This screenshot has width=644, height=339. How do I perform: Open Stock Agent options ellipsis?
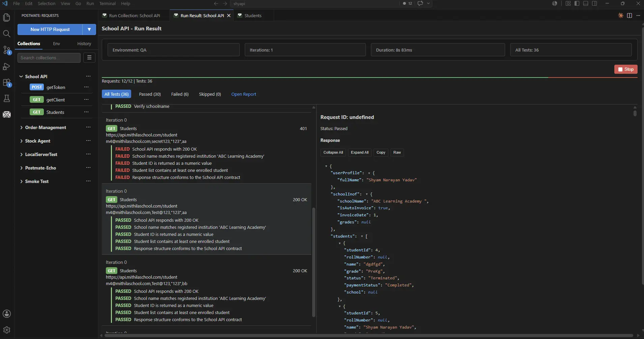click(88, 141)
